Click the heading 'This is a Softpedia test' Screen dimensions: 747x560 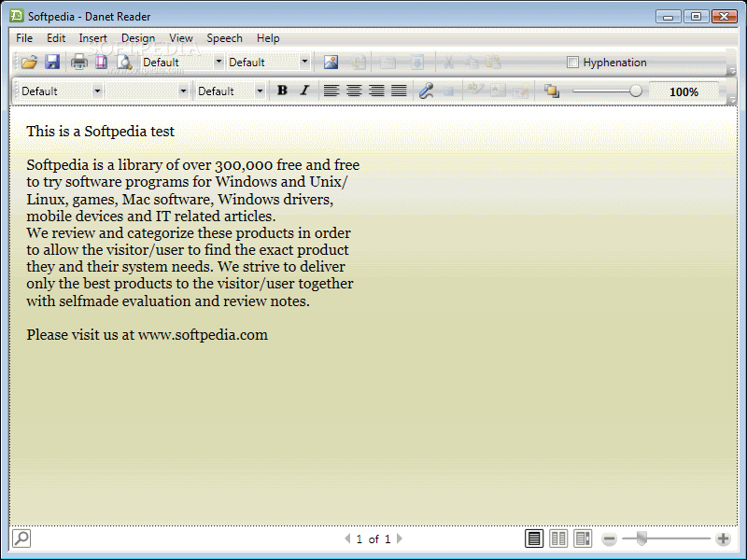point(101,132)
